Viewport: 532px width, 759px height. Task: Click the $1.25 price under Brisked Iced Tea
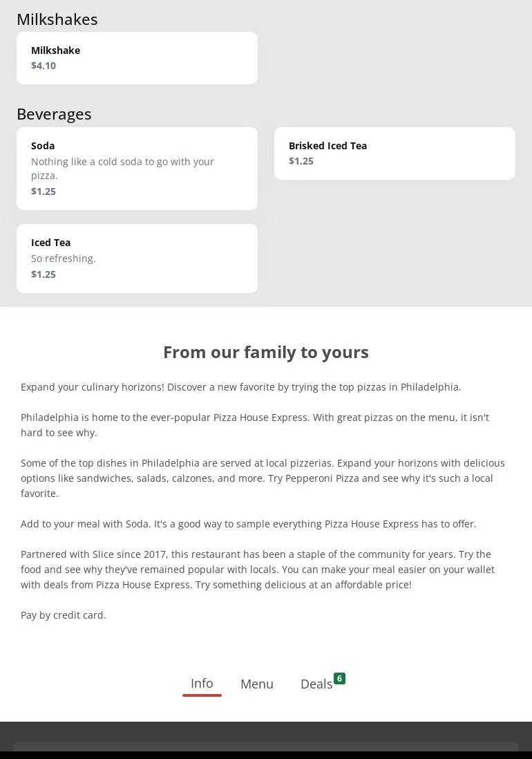301,161
